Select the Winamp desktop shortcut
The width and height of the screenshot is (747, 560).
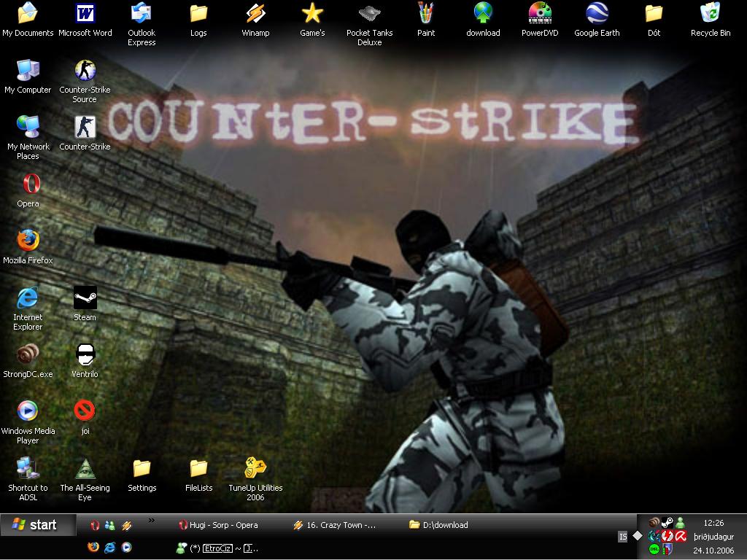coord(255,20)
